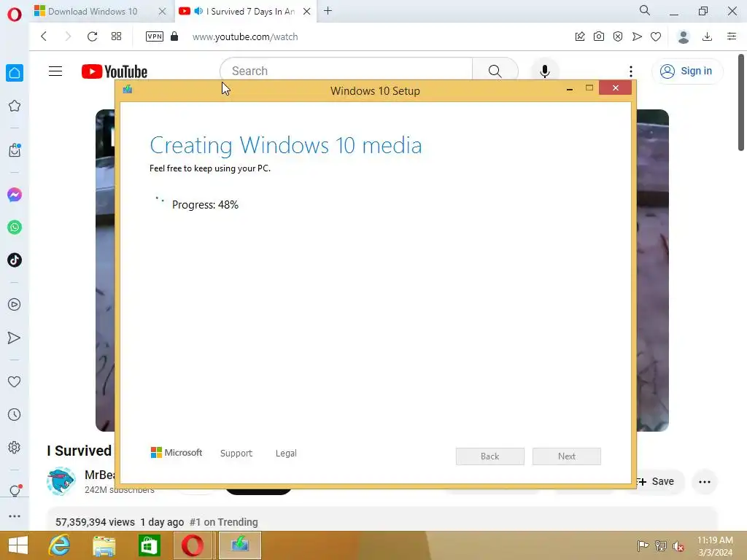Image resolution: width=747 pixels, height=560 pixels.
Task: Open taskbar clock showing 11:19 AM
Action: click(x=715, y=546)
